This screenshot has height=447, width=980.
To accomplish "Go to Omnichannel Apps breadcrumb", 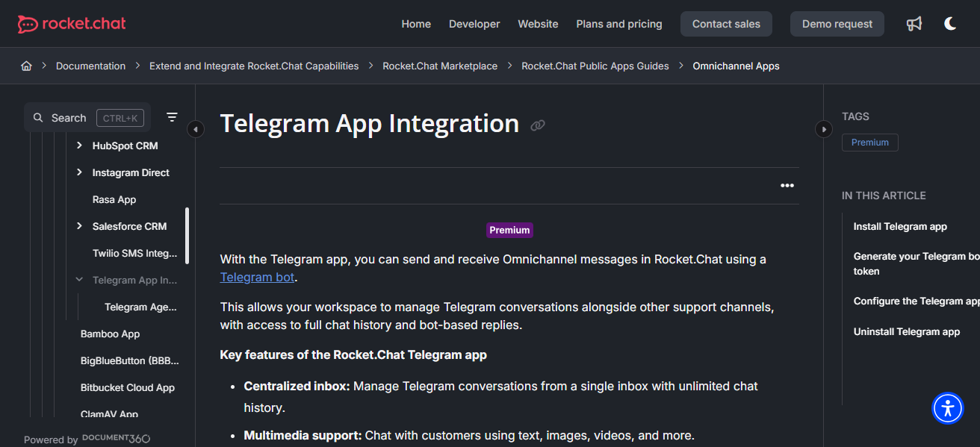I will click(736, 66).
